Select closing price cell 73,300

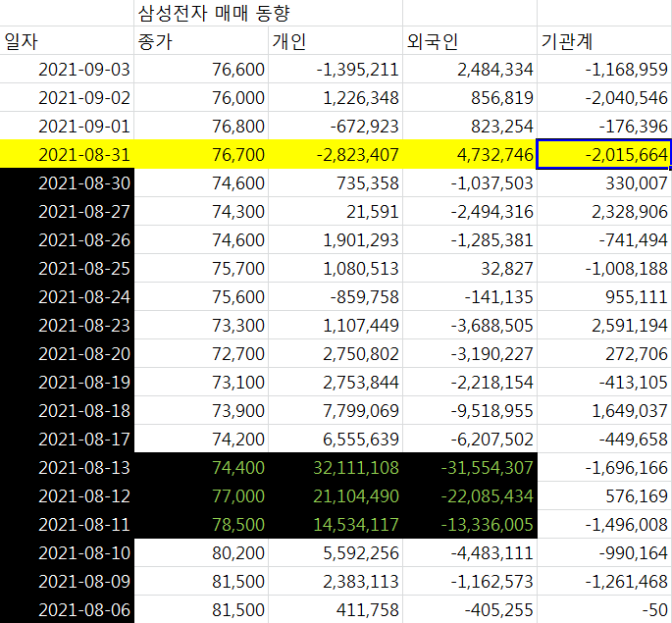point(201,325)
